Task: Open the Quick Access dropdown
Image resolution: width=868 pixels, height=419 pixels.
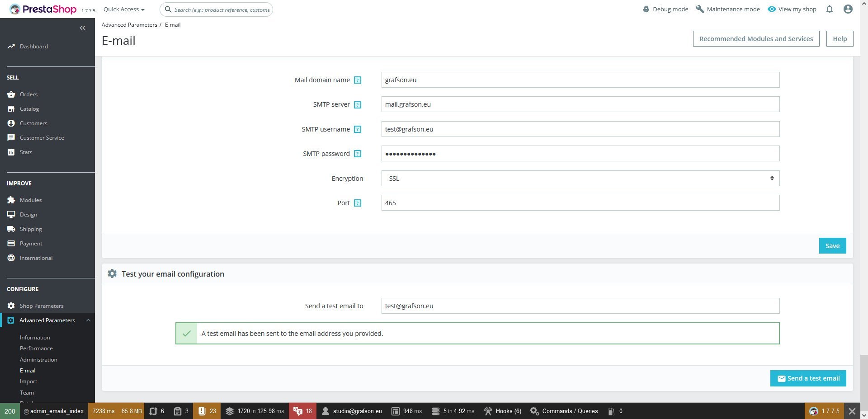Action: click(124, 9)
